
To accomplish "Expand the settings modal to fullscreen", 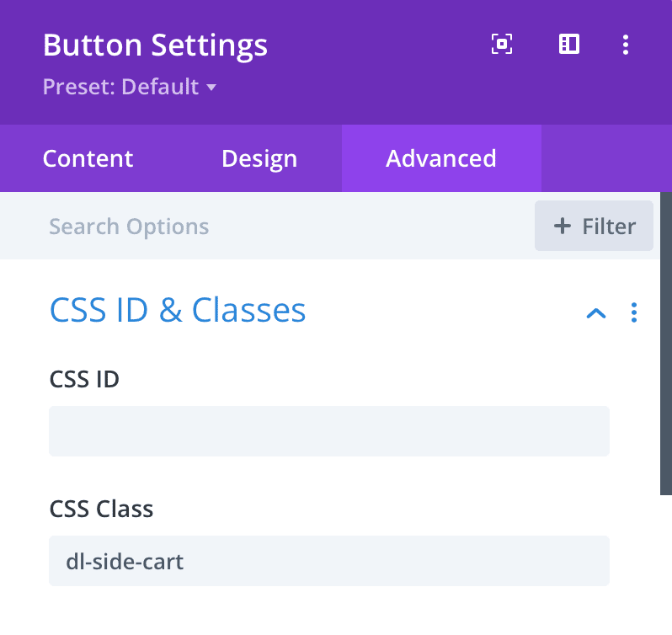I will click(501, 44).
